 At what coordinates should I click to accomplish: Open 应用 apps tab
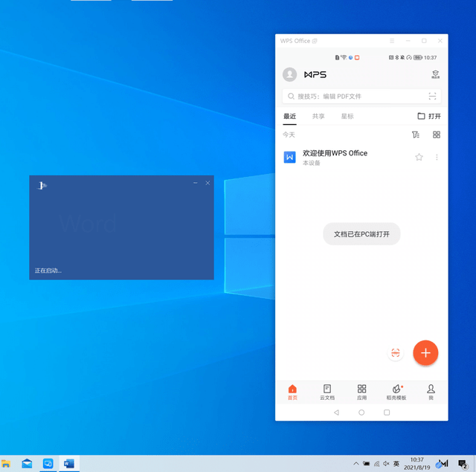[x=361, y=392]
